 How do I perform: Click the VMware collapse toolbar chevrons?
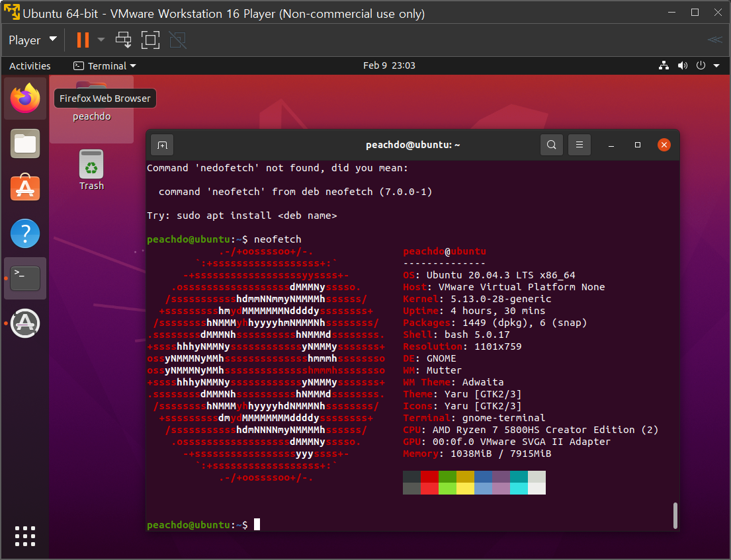tap(714, 40)
